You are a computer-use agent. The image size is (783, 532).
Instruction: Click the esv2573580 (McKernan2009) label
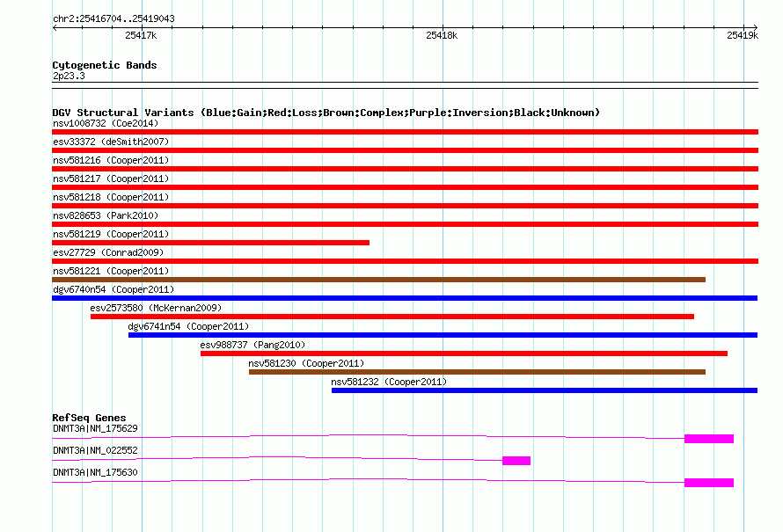[156, 308]
